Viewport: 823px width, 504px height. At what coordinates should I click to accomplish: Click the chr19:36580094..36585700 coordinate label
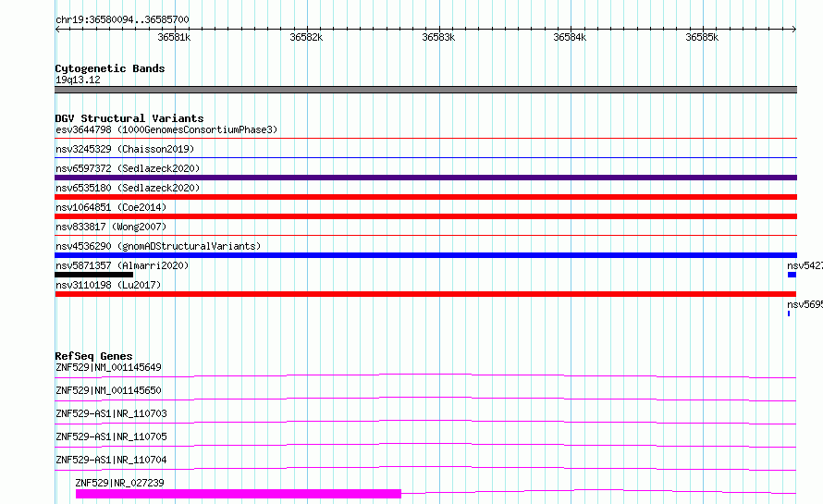click(x=122, y=19)
